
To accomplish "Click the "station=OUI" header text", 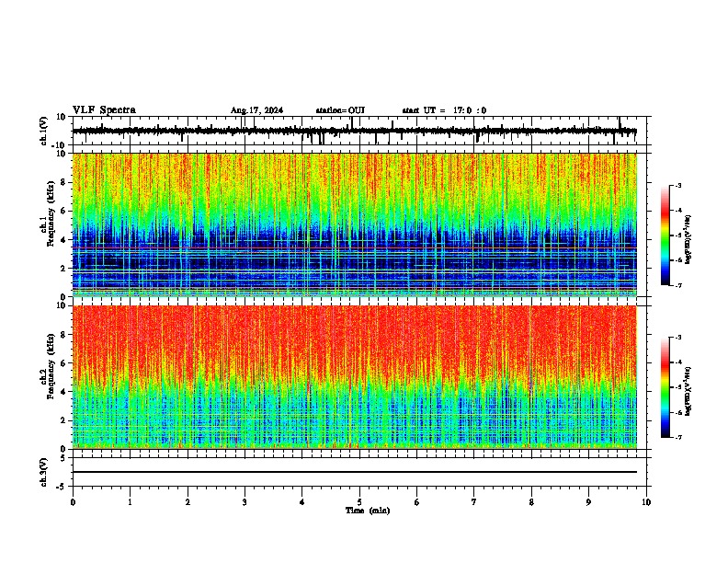I will [340, 110].
